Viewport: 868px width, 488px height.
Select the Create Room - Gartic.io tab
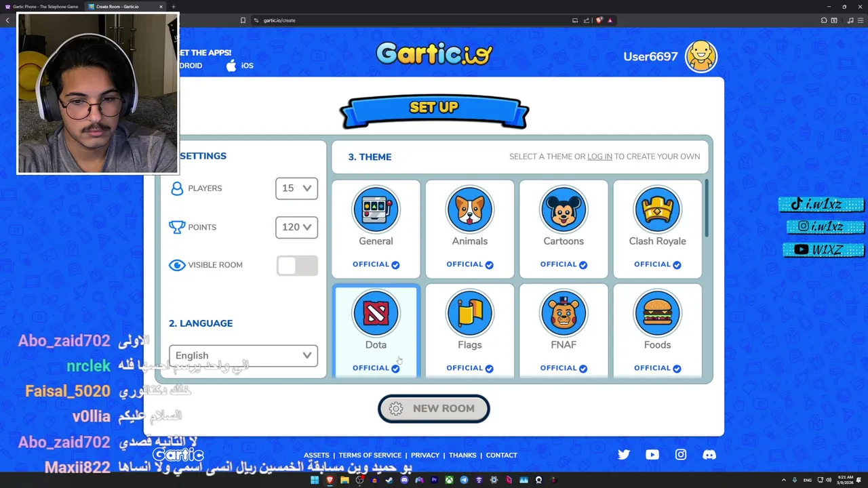pyautogui.click(x=125, y=7)
